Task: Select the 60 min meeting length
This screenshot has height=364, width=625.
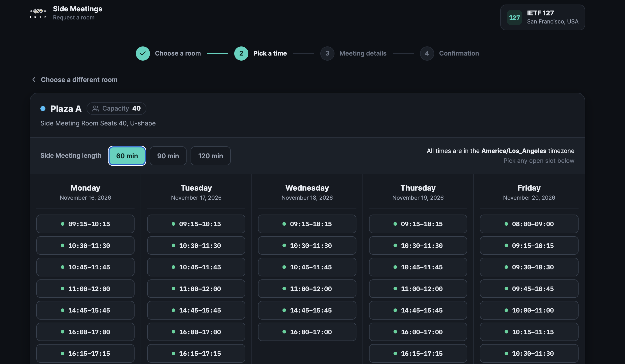Action: pos(127,156)
